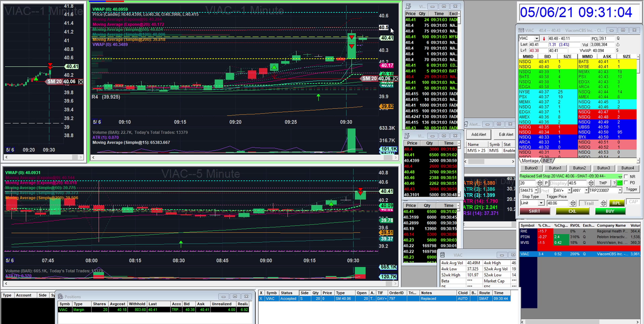Toggle the PO checkbox
This screenshot has width=644, height=324.
point(626,183)
